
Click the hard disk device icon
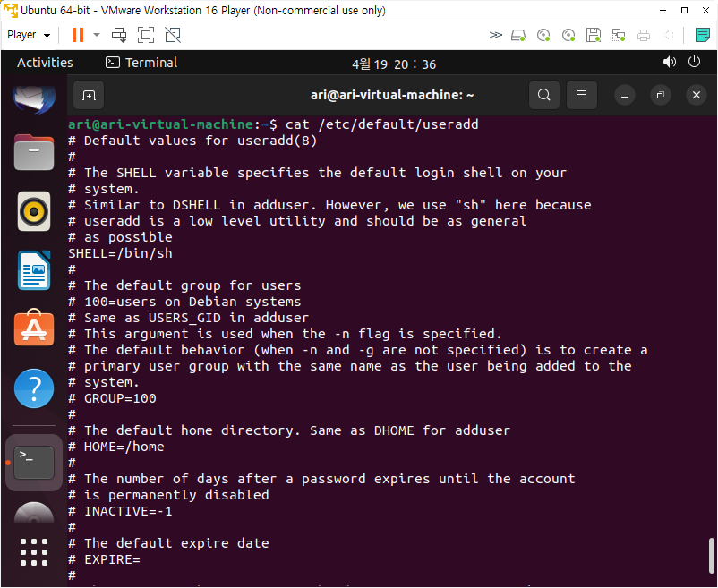[x=518, y=35]
